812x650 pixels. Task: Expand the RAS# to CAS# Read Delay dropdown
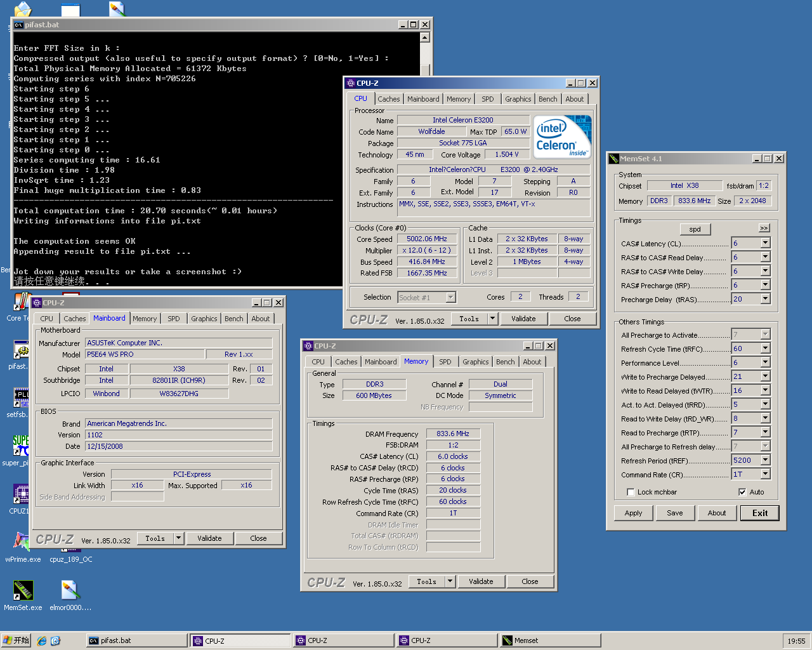(x=765, y=257)
